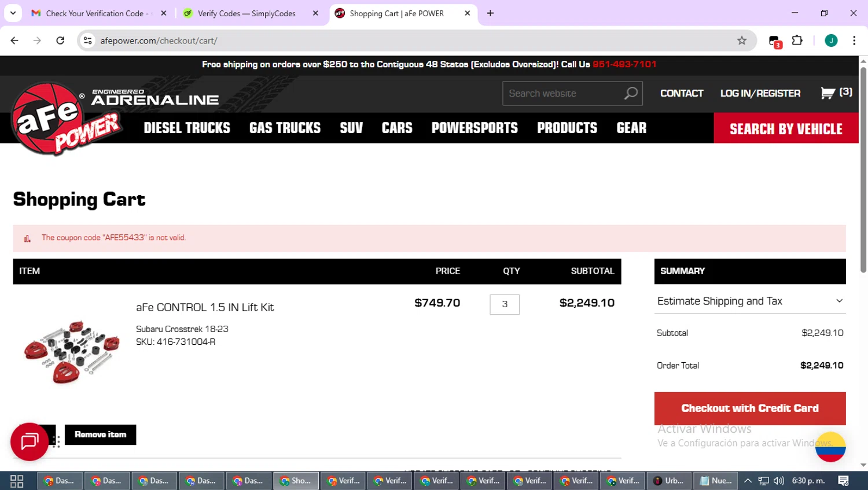Select the Subaru Crosstrek 18-23 text
Image resolution: width=868 pixels, height=490 pixels.
pos(182,329)
